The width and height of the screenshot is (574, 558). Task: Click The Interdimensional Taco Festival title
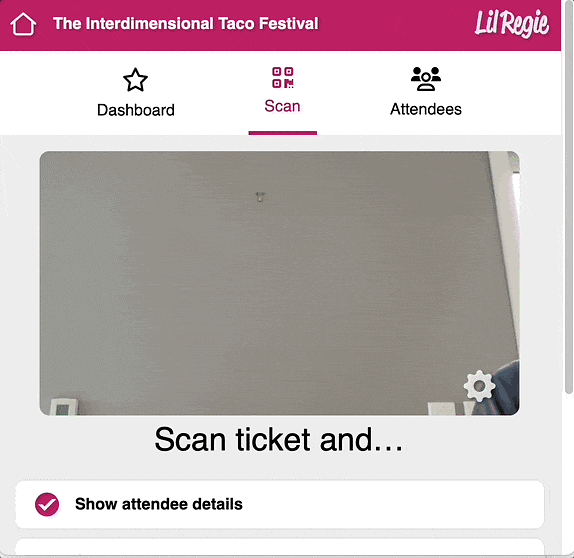click(x=186, y=24)
